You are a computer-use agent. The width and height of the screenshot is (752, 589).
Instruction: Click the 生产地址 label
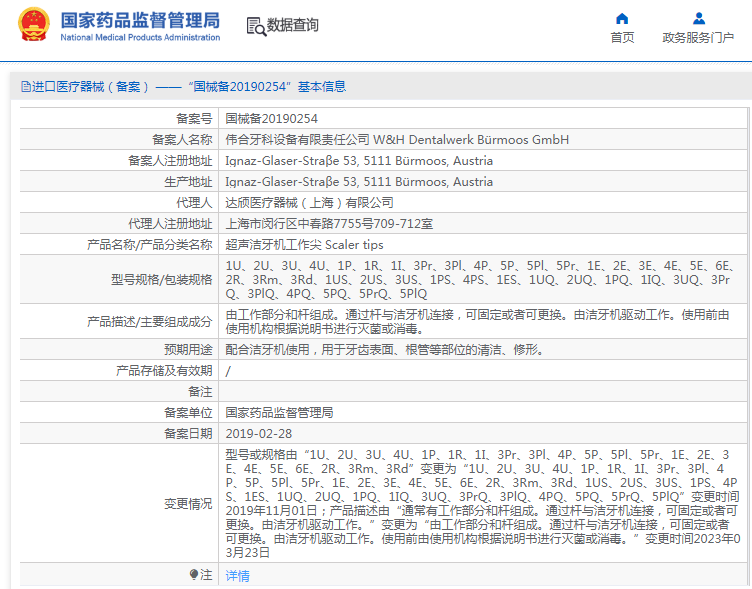[x=188, y=182]
